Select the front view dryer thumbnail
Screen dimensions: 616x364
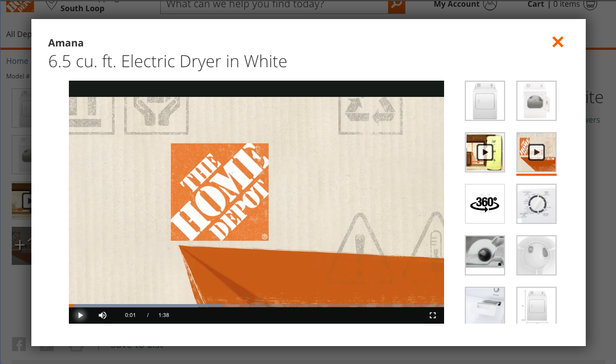tap(484, 101)
